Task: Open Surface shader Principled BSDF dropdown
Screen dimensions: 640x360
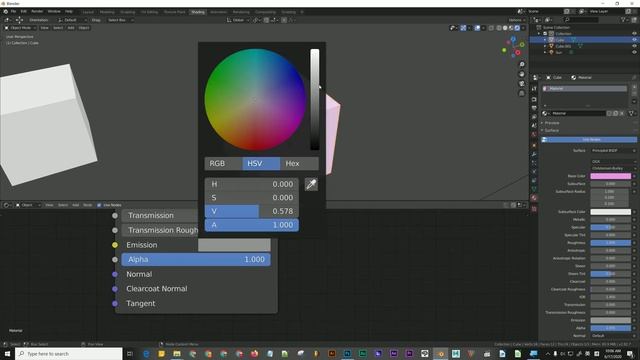Action: tap(613, 151)
